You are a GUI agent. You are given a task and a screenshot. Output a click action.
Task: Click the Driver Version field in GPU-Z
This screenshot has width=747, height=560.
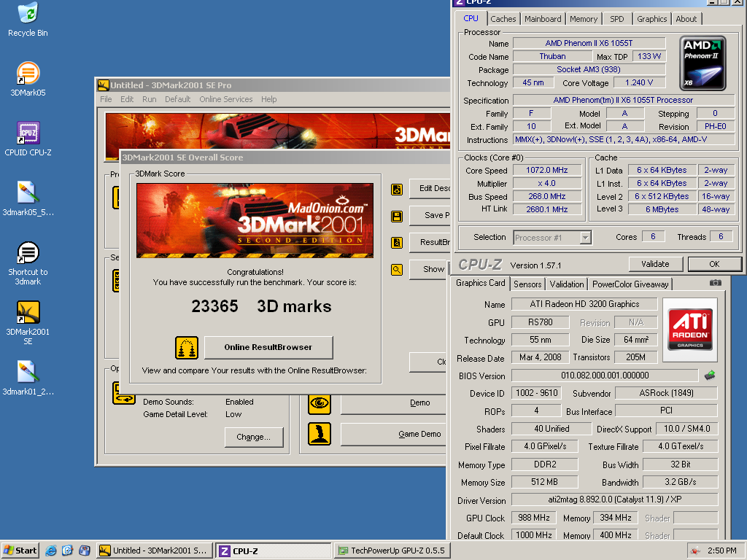pos(614,500)
